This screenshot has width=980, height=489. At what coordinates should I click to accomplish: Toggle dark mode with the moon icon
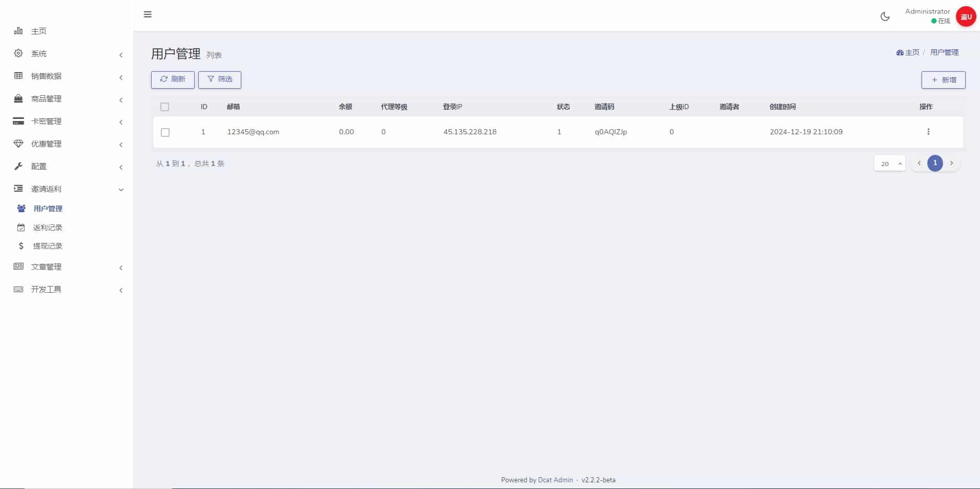click(885, 16)
